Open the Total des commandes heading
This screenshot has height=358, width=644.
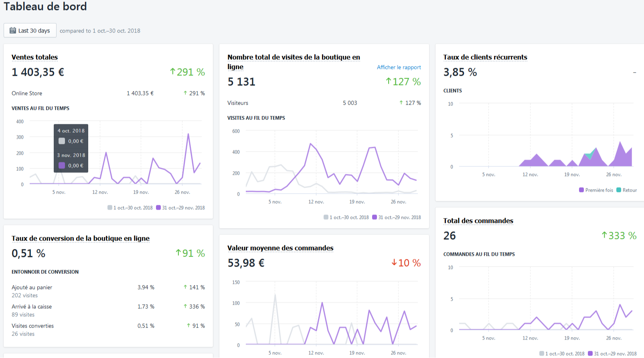click(x=478, y=221)
